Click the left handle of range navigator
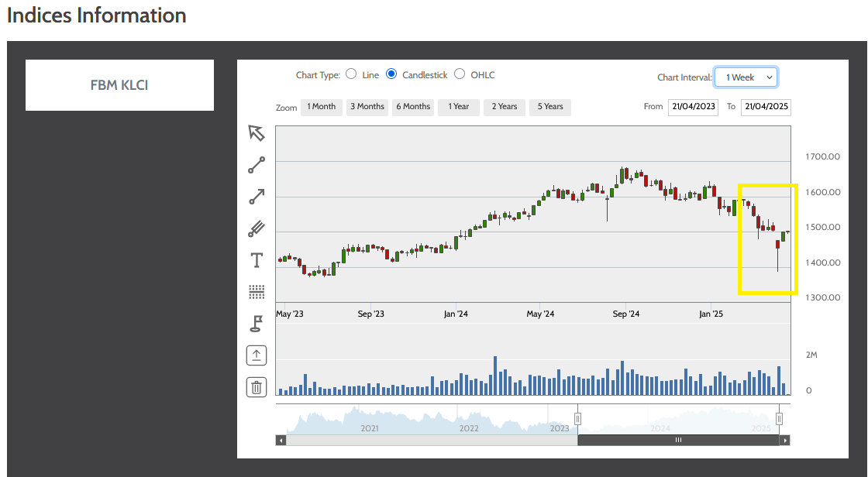868x477 pixels. coord(577,419)
